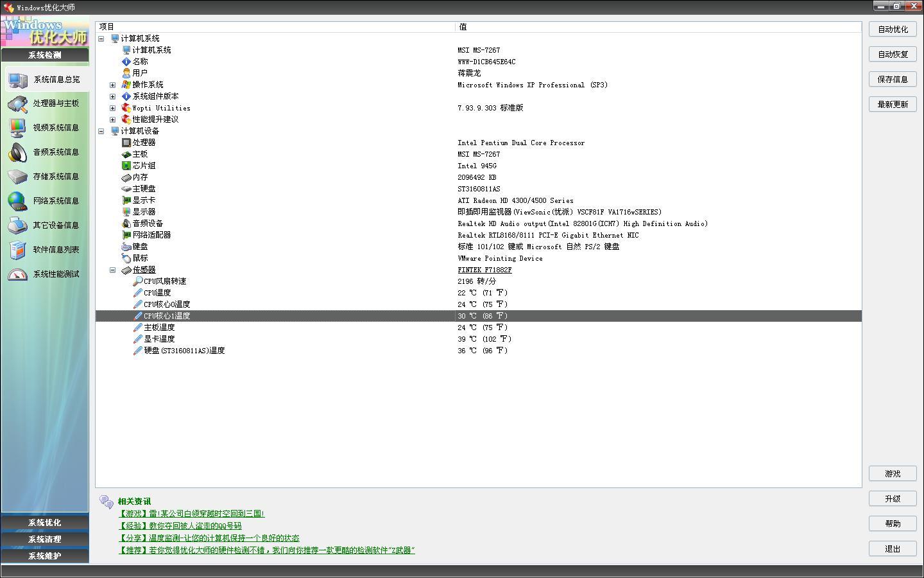The image size is (924, 578).
Task: Open the 其它设备信息 printer icon
Action: [17, 225]
